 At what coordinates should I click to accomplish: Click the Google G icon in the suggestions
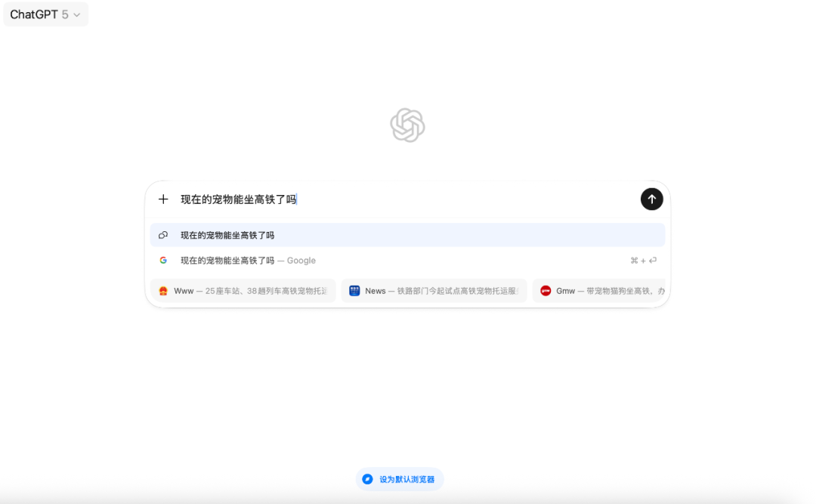point(163,260)
